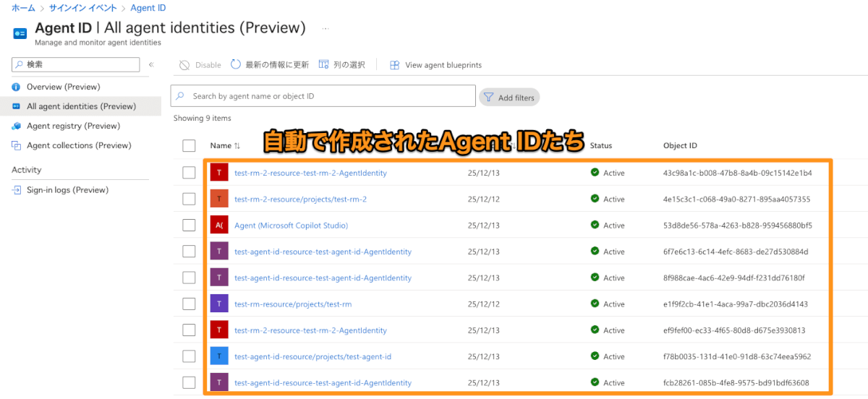This screenshot has height=399, width=868.
Task: Click the avatar of Agent (Microsoft Copilot Studio)
Action: point(219,226)
